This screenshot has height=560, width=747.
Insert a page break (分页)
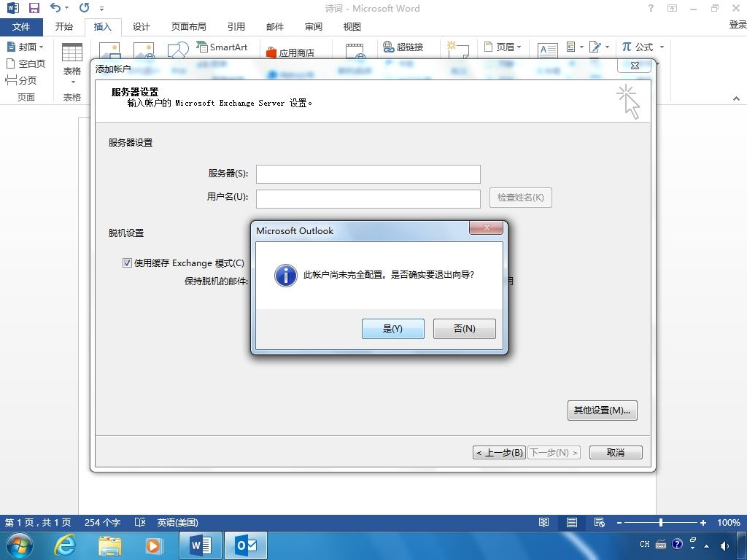(21, 80)
